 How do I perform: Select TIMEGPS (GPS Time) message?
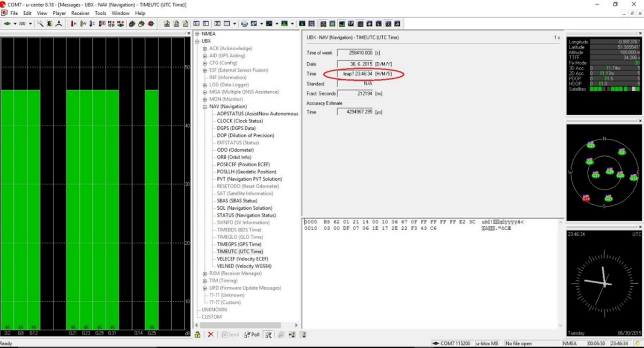(239, 244)
